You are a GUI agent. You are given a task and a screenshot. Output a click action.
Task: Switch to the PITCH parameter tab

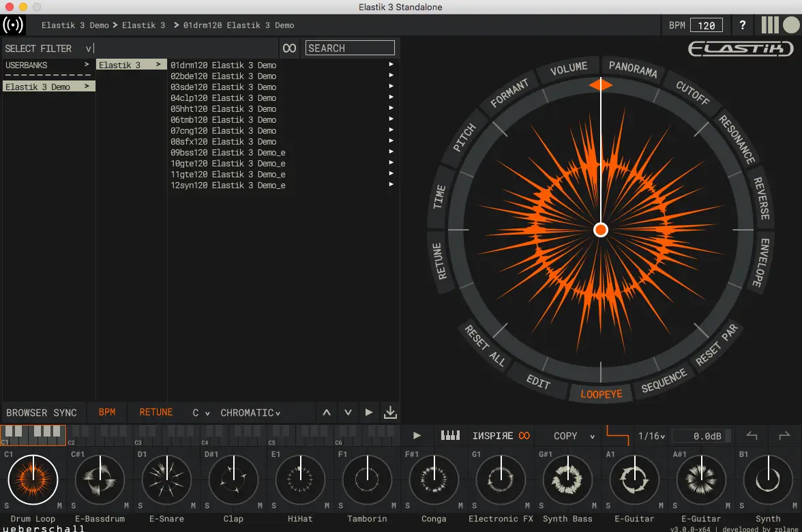coord(464,137)
